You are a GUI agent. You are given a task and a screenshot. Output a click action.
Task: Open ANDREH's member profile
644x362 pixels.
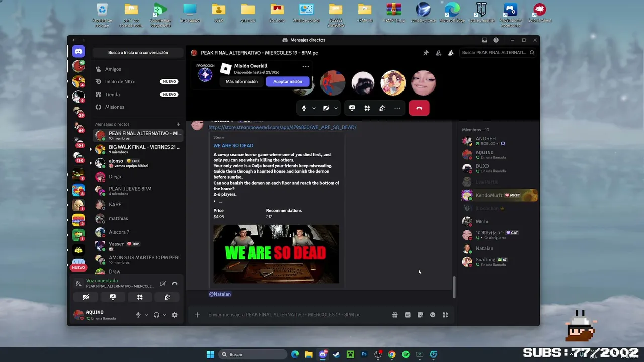click(500, 141)
